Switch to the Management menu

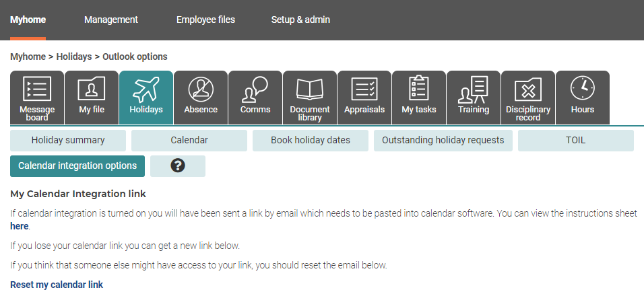pyautogui.click(x=111, y=20)
